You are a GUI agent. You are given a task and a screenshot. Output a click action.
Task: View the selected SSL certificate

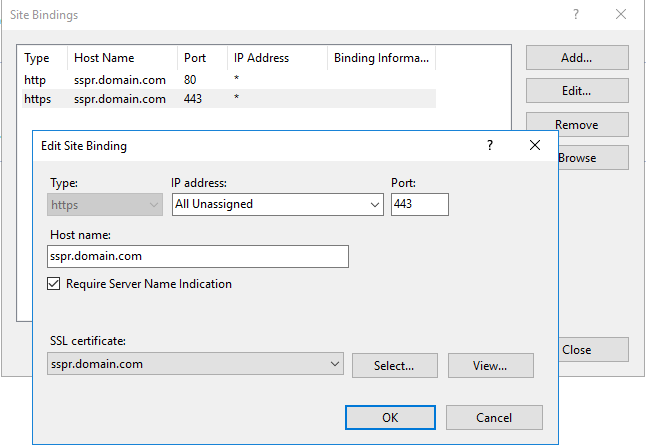point(490,366)
